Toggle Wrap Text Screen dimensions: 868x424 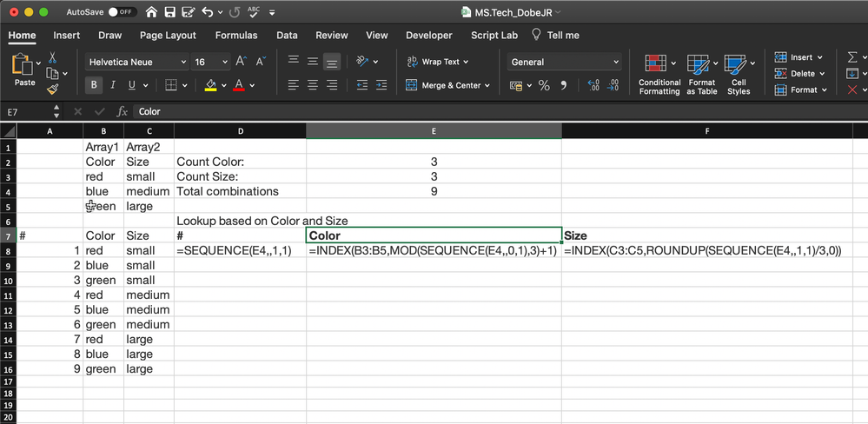click(437, 62)
